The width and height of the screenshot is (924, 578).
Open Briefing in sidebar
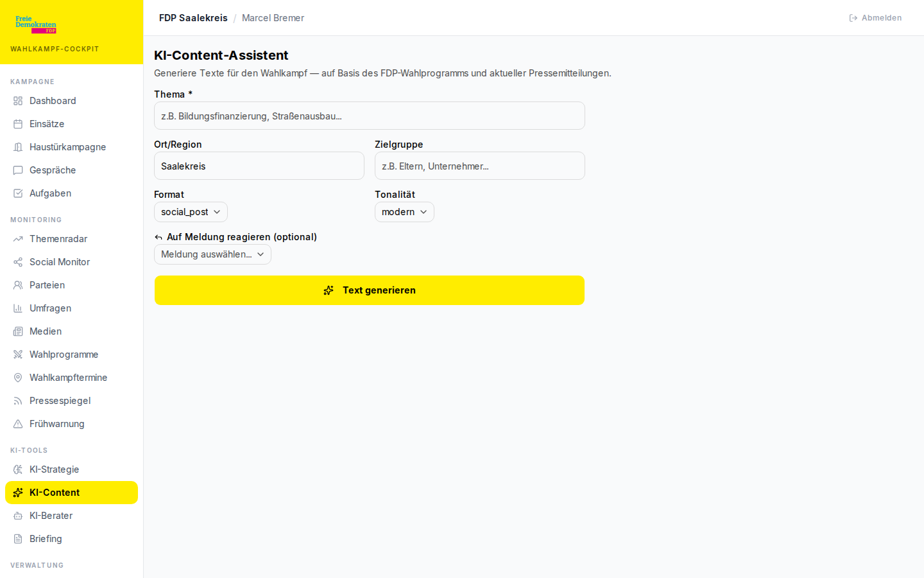coord(71,539)
